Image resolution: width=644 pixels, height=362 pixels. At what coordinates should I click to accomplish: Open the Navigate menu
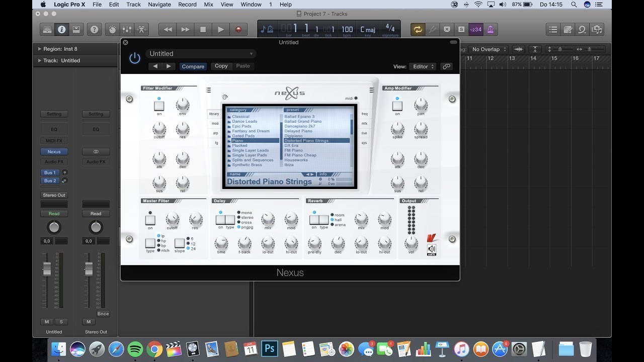pyautogui.click(x=159, y=5)
